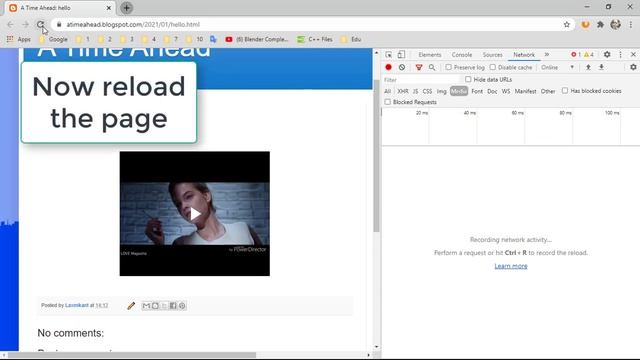Screen dimensions: 640x360
Task: Open DevTools customize three-dot menu
Action: tap(620, 55)
